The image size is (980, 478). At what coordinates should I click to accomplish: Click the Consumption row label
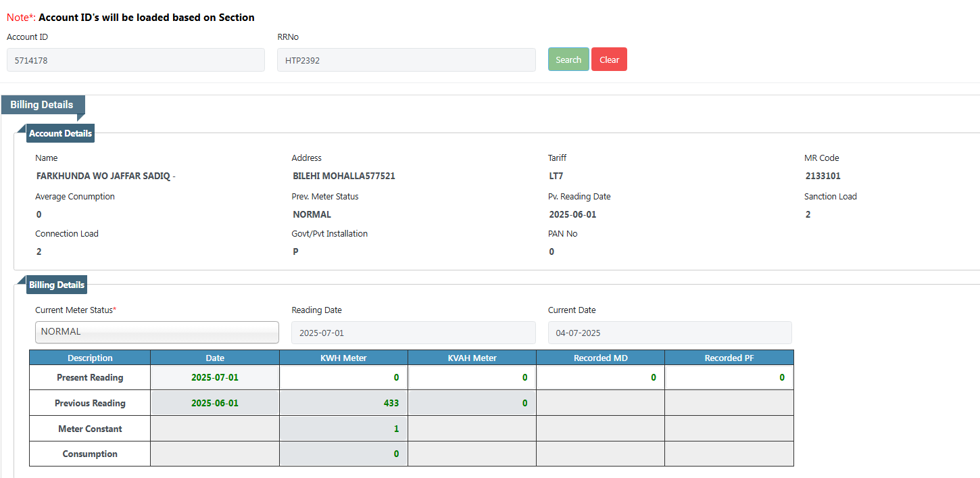click(x=90, y=454)
